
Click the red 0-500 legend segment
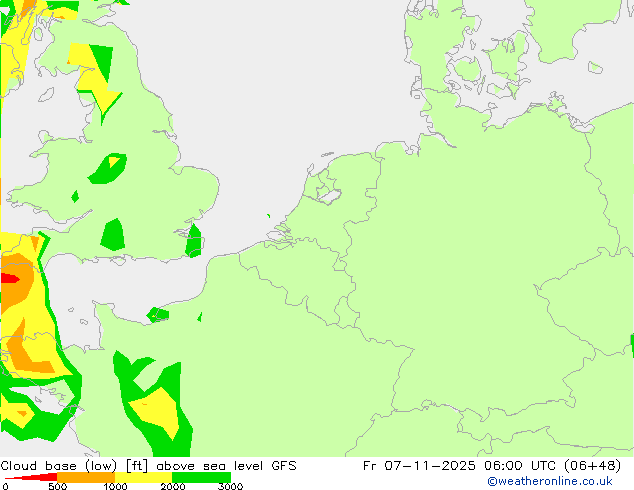[31, 477]
